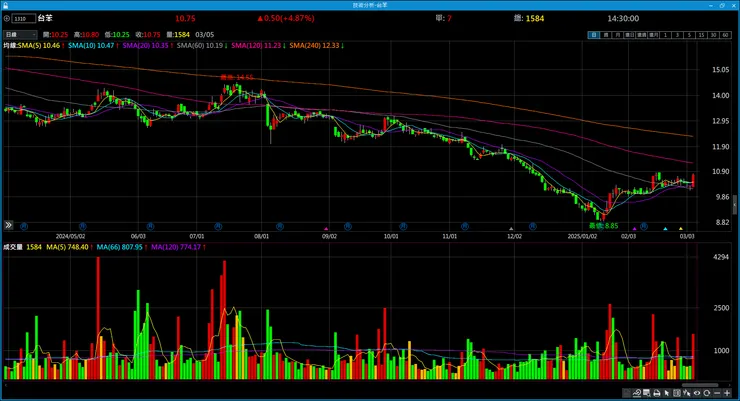Click the cyan triangle marker near 03/03
This screenshot has width=740, height=401.
coord(665,229)
